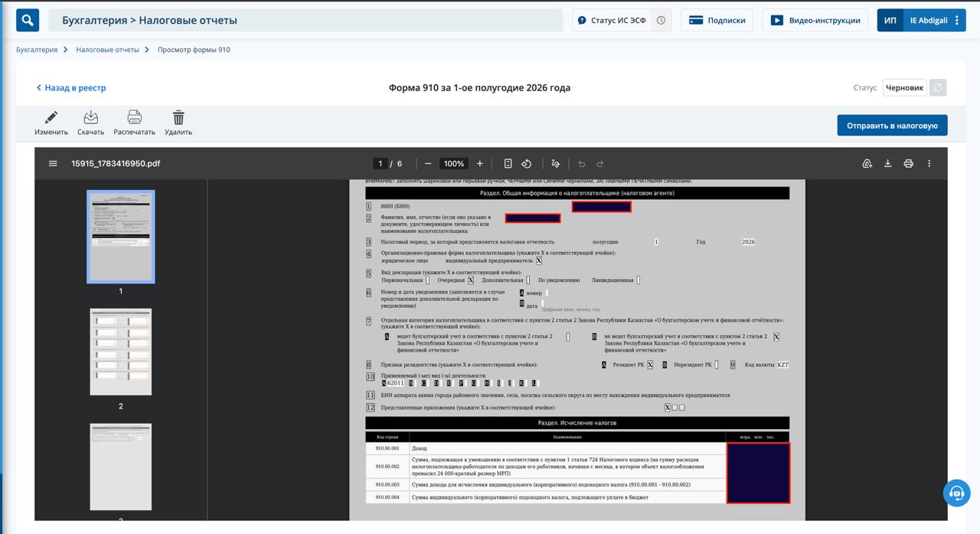The height and width of the screenshot is (534, 980).
Task: Toggle PDF sidebar hamburger menu
Action: tap(53, 163)
